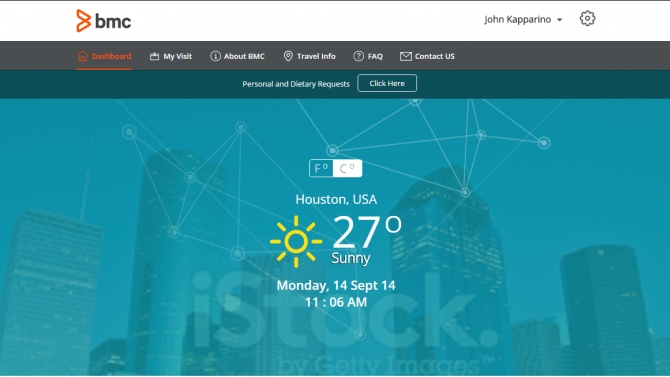Expand the John Kapparino dropdown arrow
The width and height of the screenshot is (670, 377).
click(x=559, y=20)
